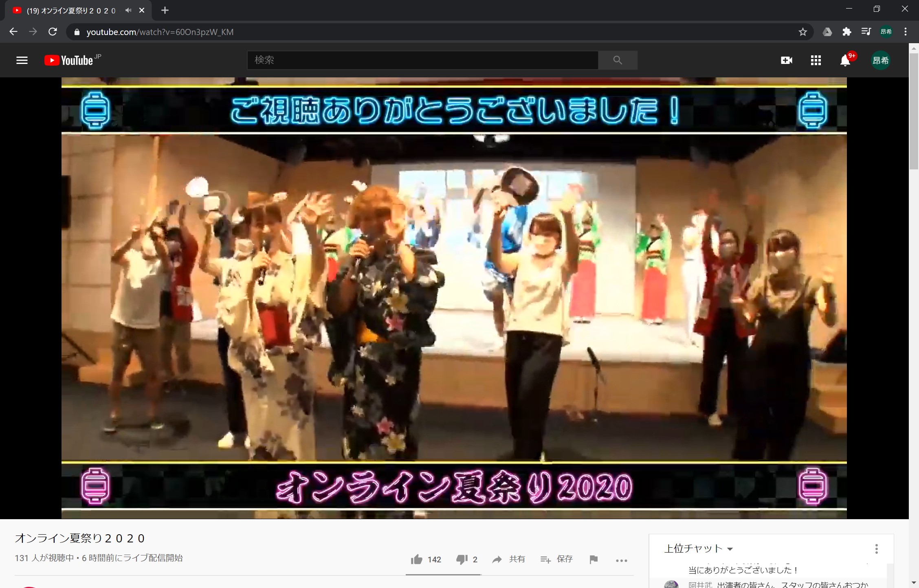Open the YouTube apps grid
Screen dimensions: 919x588
pyautogui.click(x=816, y=60)
